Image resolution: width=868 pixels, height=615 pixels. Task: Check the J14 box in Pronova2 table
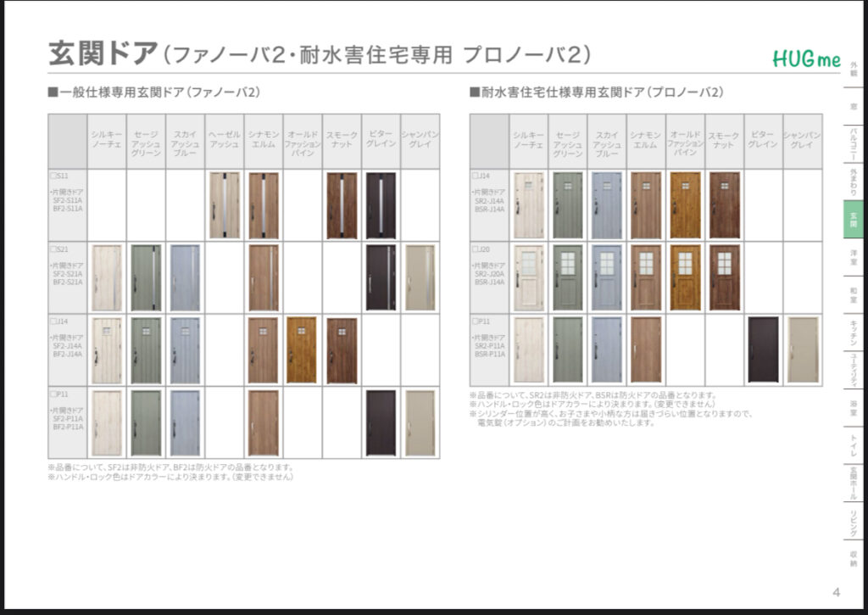476,176
